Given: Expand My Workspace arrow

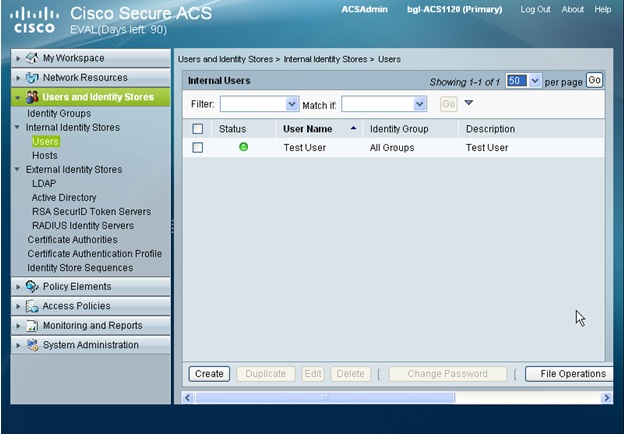Looking at the screenshot, I should [x=18, y=58].
